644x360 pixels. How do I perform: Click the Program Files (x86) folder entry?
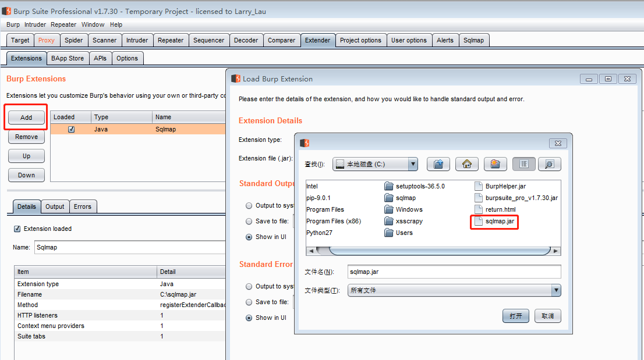(x=334, y=221)
